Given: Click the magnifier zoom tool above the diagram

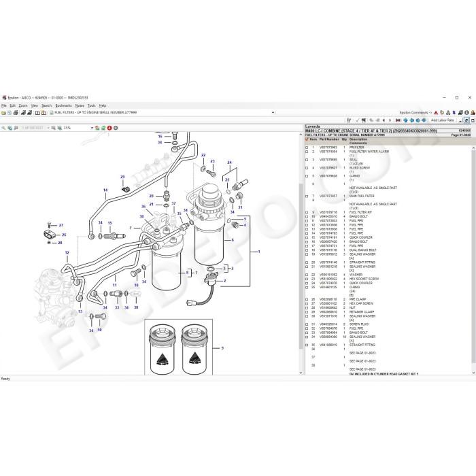Looking at the screenshot, I should (x=3, y=128).
